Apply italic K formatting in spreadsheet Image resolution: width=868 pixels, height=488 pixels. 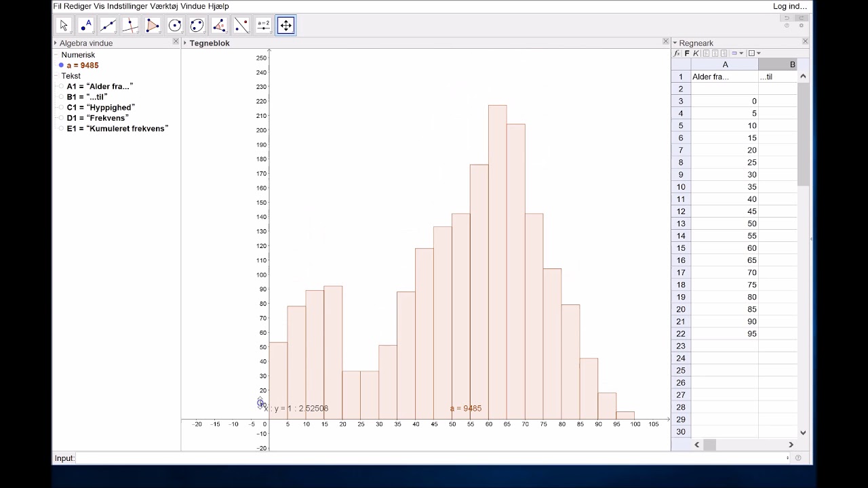696,54
